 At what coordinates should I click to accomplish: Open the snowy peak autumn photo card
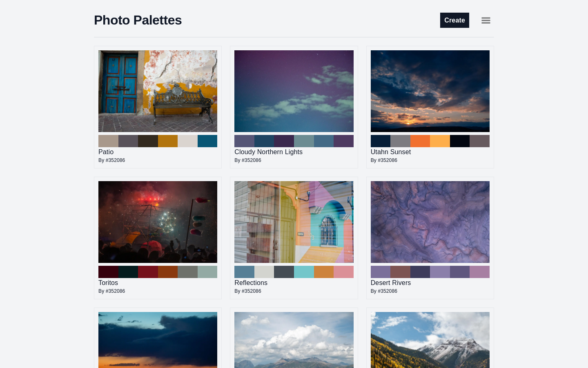pos(430,340)
